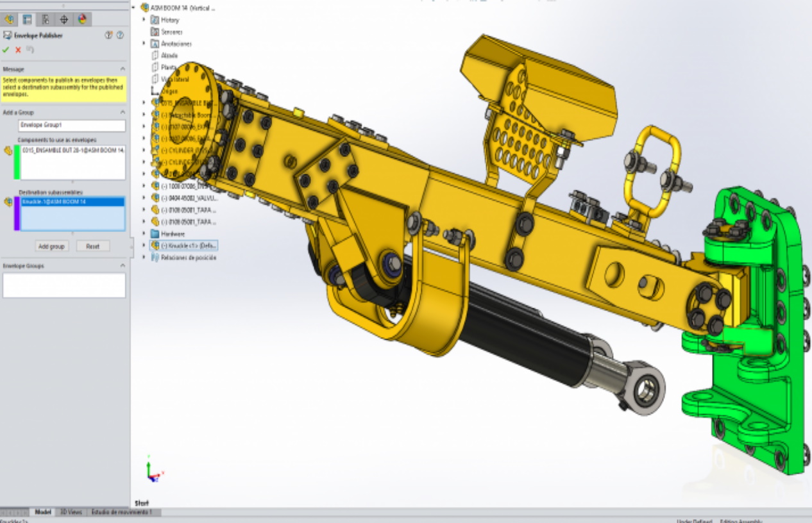812x523 pixels.
Task: Open the DisplayManager color ball tab
Action: [82, 19]
